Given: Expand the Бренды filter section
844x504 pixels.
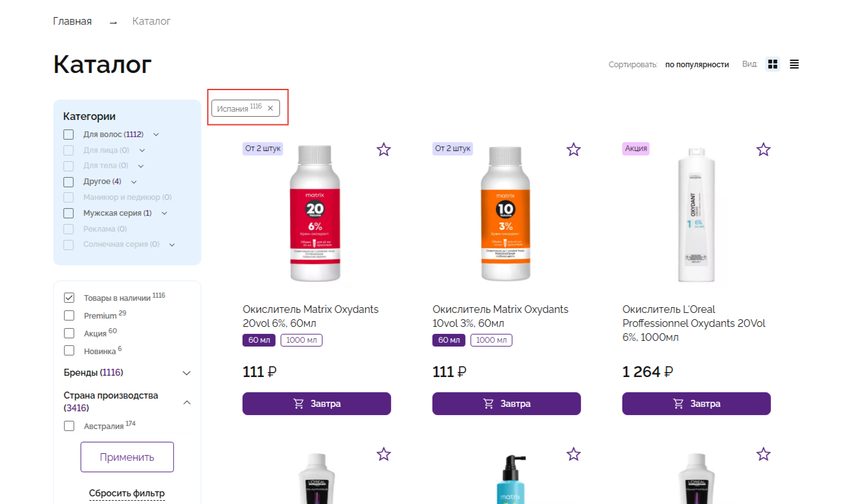Looking at the screenshot, I should pyautogui.click(x=187, y=373).
